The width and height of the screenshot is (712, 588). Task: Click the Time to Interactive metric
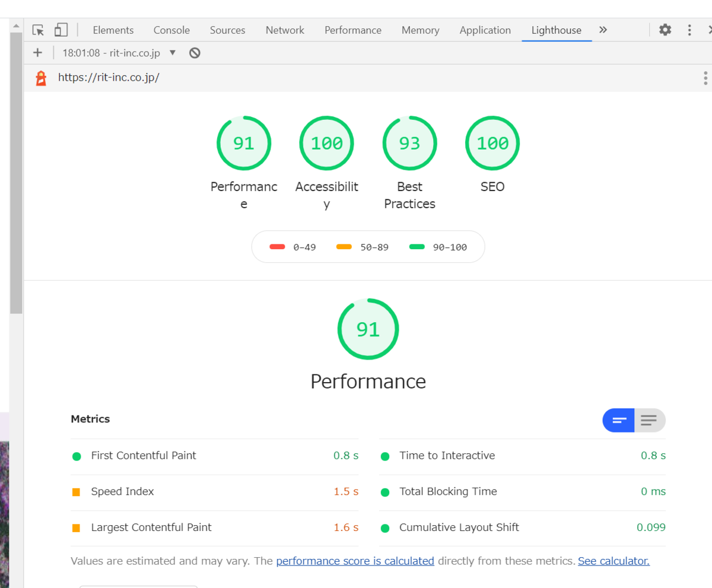tap(522, 456)
